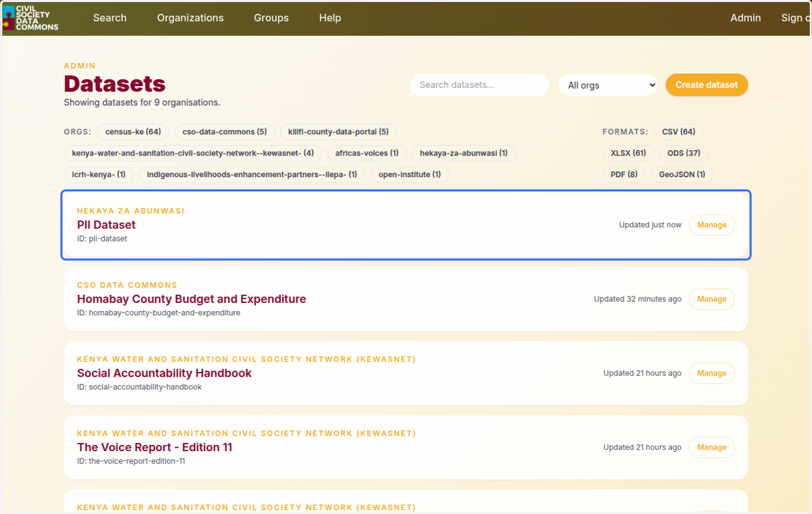The height and width of the screenshot is (514, 812).
Task: Click the 'Updated 32 minutes ago' text
Action: click(638, 299)
